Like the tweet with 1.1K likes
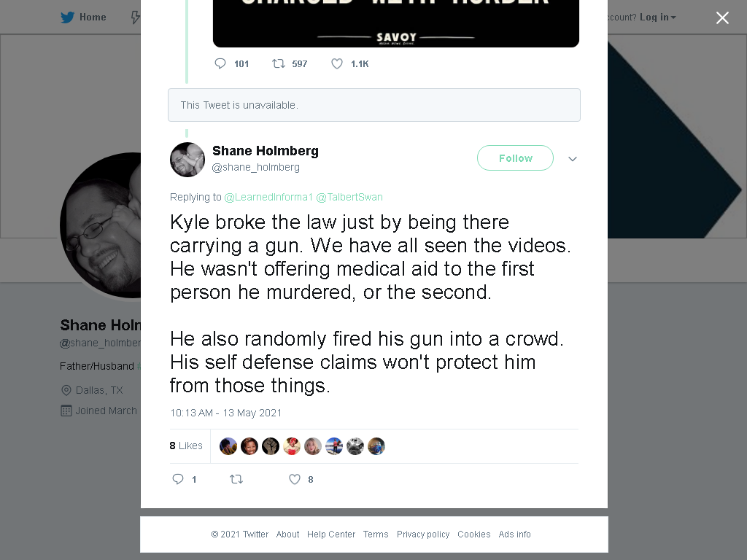747x560 pixels. (x=337, y=64)
